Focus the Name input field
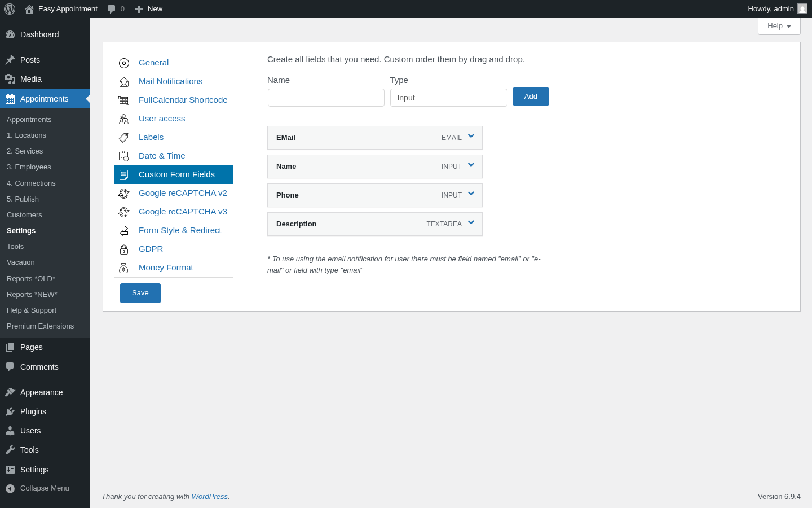Screen dimensions: 812x508 pos(326,98)
